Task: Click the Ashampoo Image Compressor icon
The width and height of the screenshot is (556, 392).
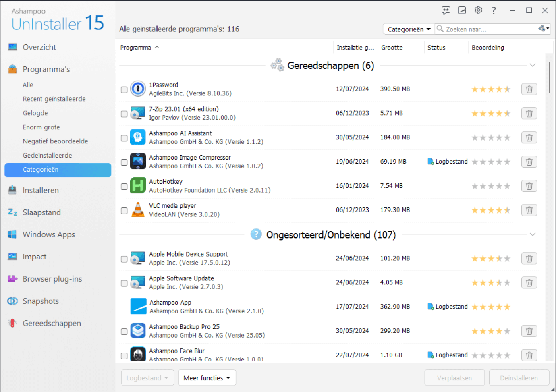Action: coord(138,161)
